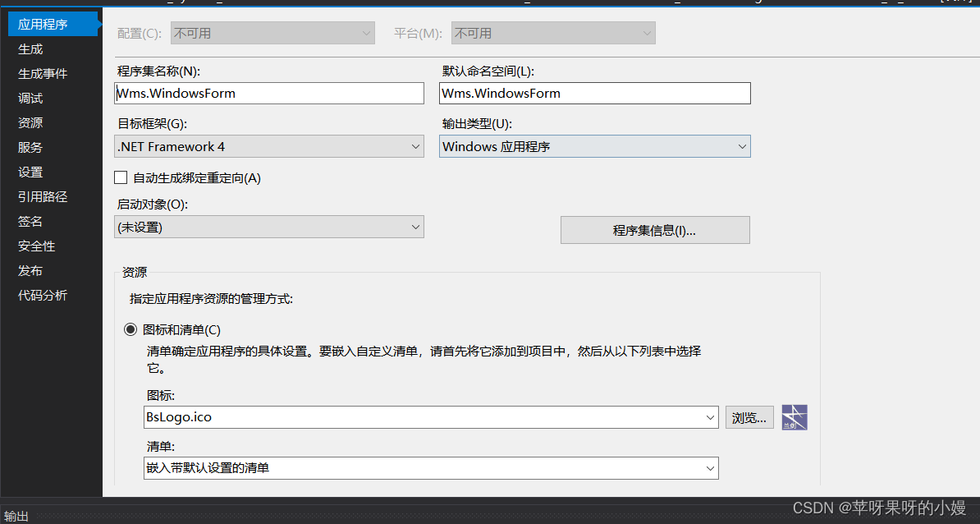This screenshot has width=980, height=524.
Task: Open the 安全性 tab
Action: pos(37,246)
